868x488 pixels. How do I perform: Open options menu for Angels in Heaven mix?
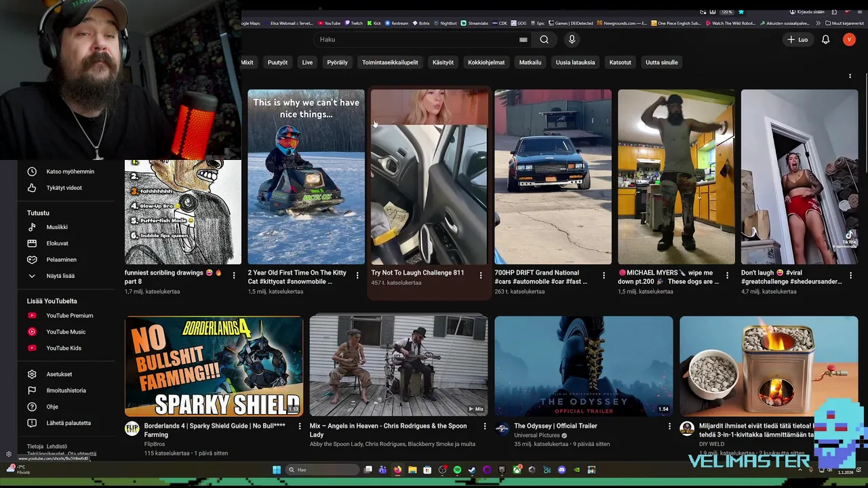click(484, 426)
